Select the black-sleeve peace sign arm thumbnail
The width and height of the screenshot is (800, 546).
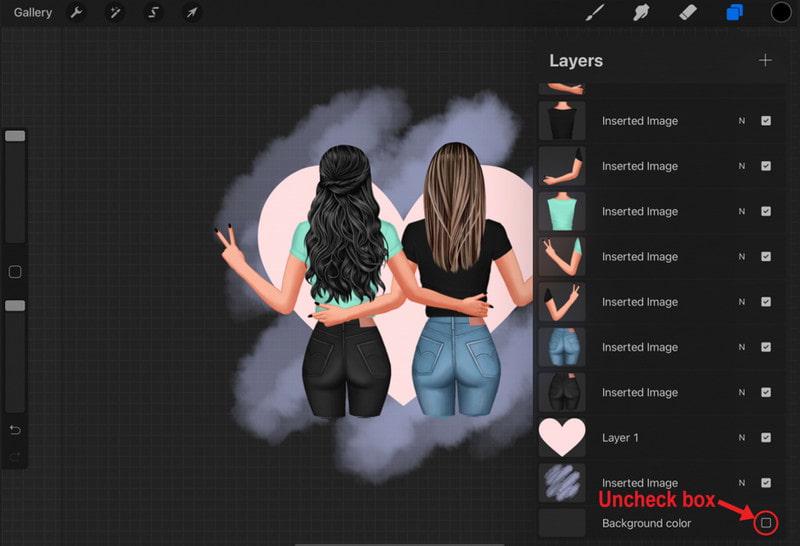click(x=562, y=302)
